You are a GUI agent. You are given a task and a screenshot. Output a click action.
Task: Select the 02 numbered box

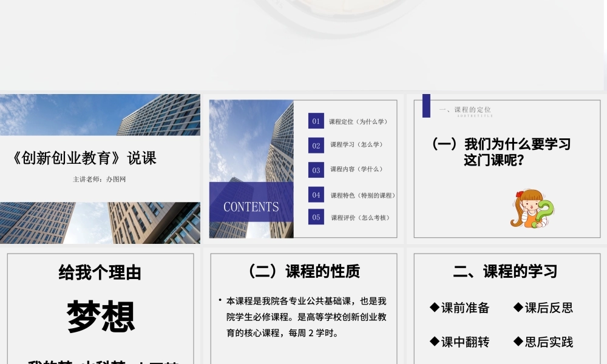point(316,146)
